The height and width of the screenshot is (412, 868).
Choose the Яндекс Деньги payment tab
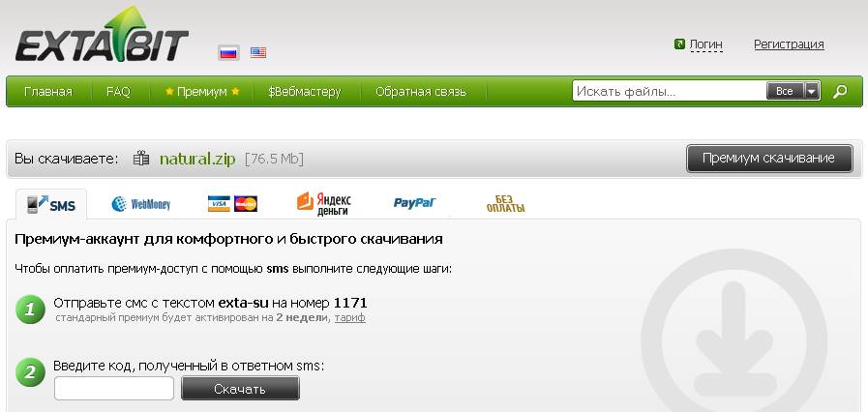(x=323, y=204)
